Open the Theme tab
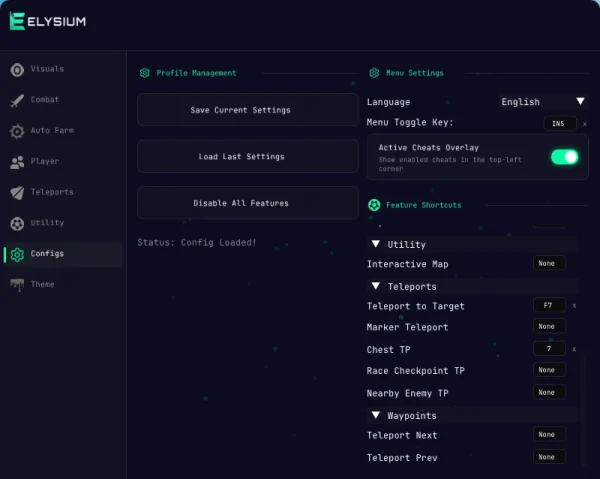 click(63, 284)
